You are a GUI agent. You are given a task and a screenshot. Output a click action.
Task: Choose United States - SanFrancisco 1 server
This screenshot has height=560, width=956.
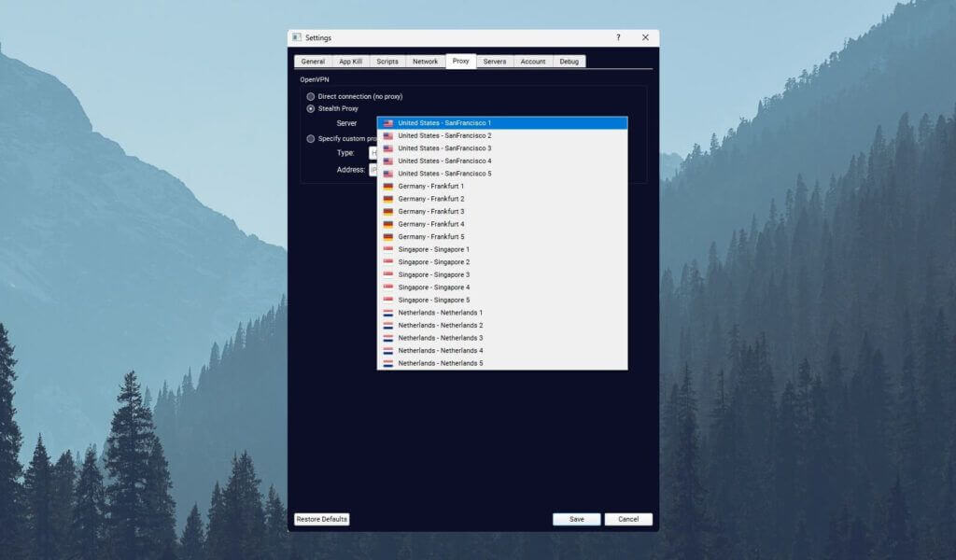(444, 123)
